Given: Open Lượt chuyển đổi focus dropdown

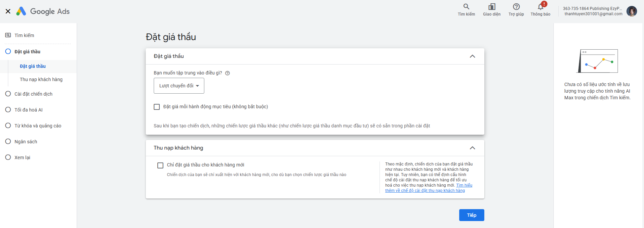Looking at the screenshot, I should [x=179, y=86].
